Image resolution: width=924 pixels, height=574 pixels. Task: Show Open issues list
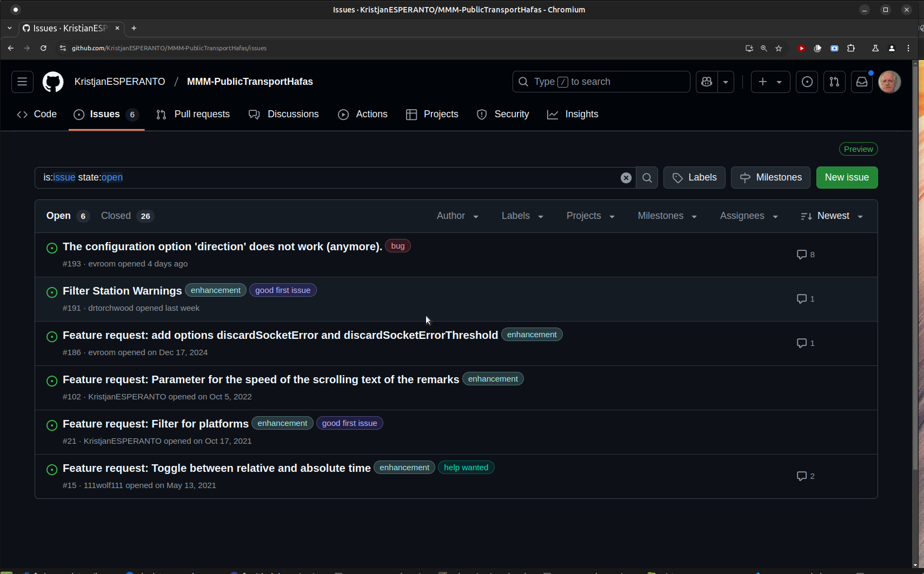pyautogui.click(x=68, y=216)
